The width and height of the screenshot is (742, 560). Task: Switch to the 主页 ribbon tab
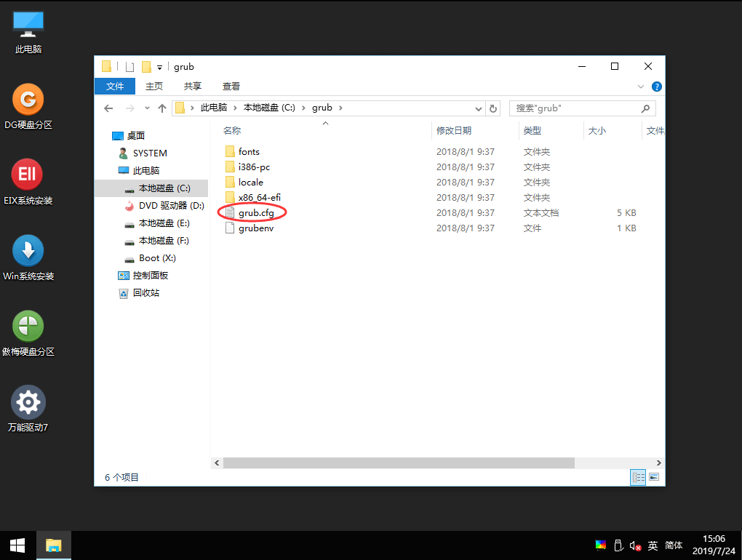pyautogui.click(x=154, y=86)
